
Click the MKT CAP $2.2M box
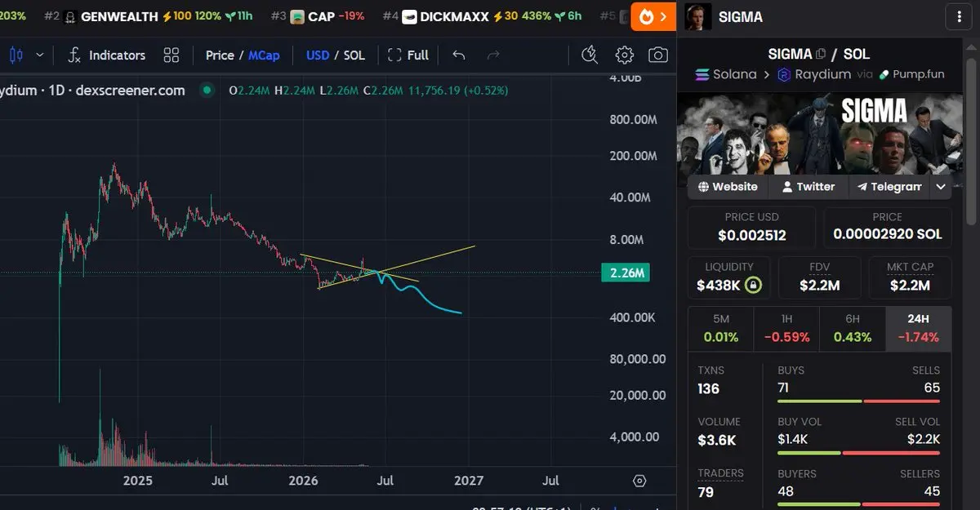[910, 277]
